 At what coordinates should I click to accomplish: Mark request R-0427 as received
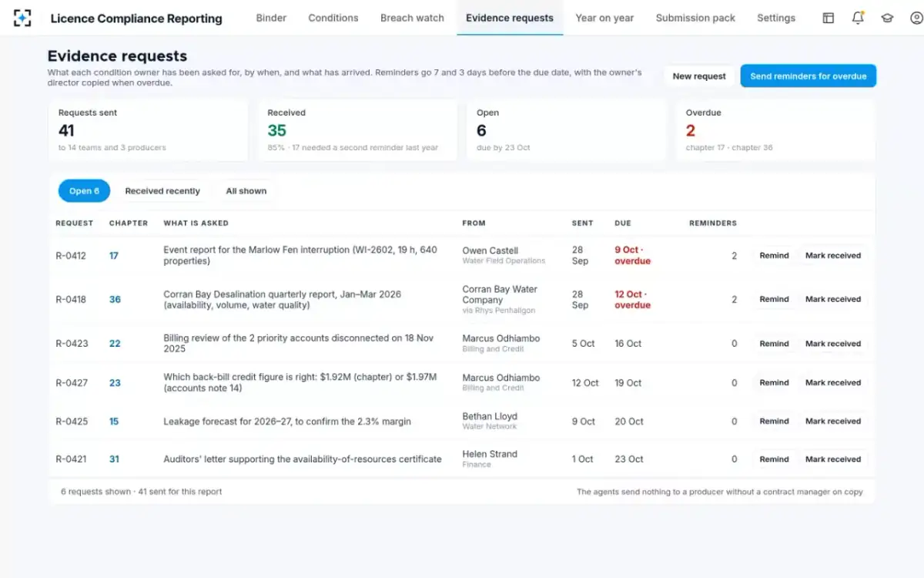point(833,383)
